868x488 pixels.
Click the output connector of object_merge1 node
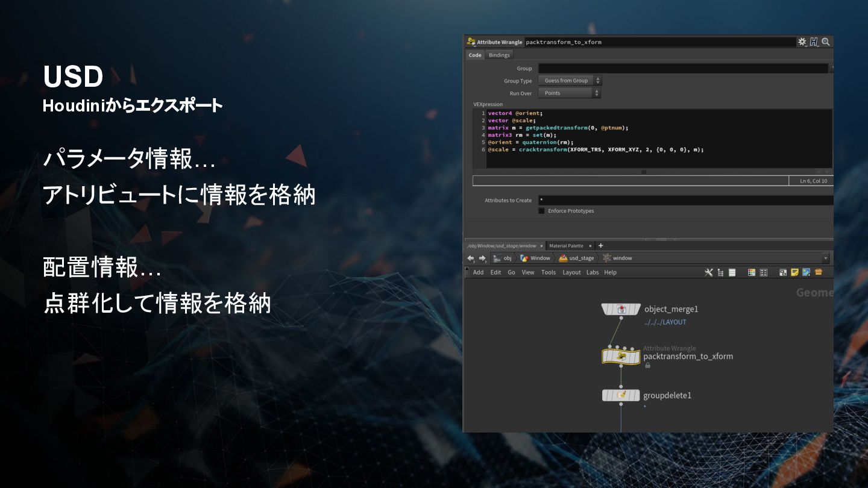(621, 318)
